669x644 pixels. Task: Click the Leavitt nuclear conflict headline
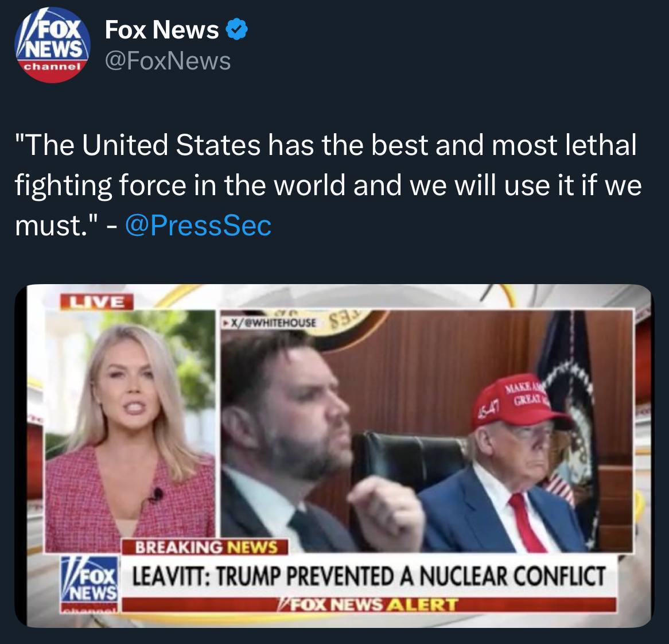pyautogui.click(x=369, y=576)
